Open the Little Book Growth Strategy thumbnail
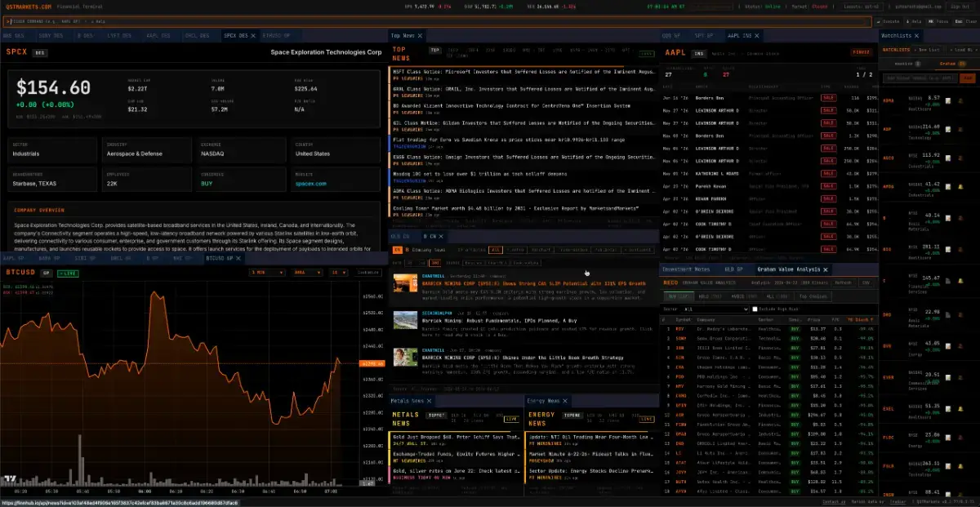 406,358
